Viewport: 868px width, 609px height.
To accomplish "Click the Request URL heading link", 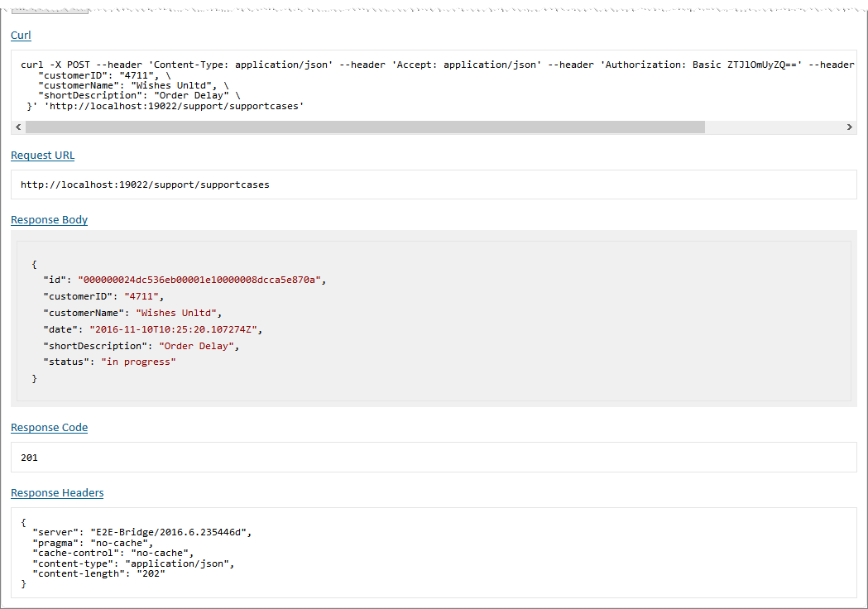I will [x=42, y=156].
